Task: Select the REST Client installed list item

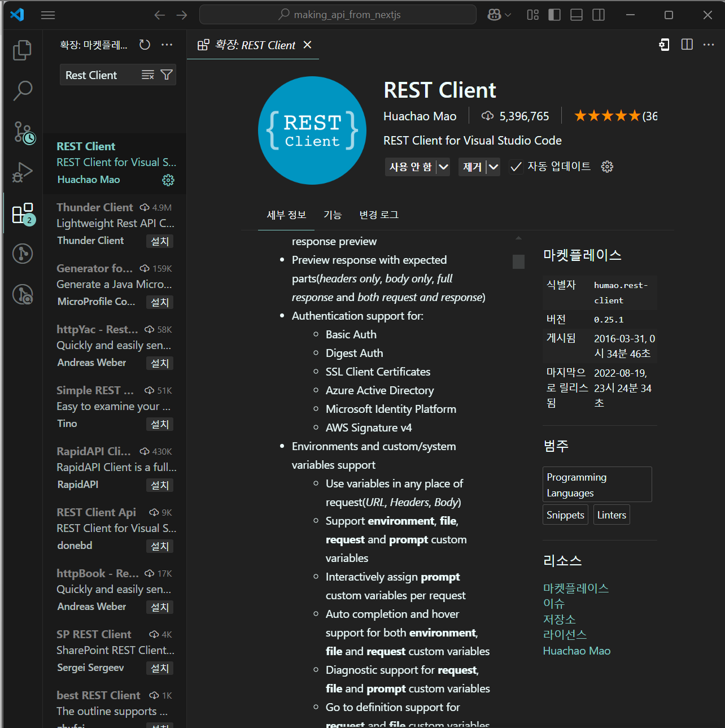Action: [x=115, y=163]
